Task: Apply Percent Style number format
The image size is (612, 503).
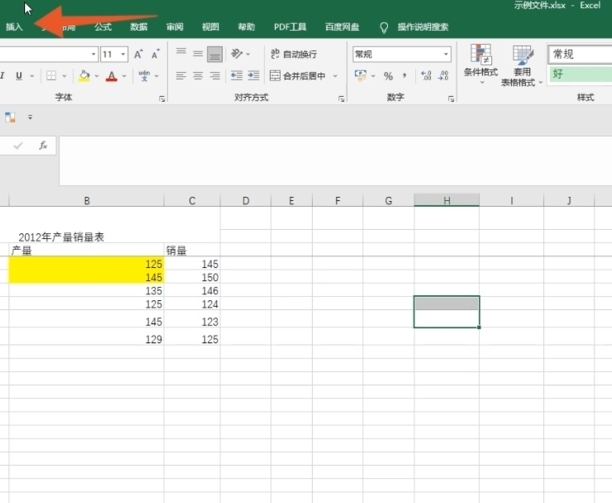Action: click(388, 76)
